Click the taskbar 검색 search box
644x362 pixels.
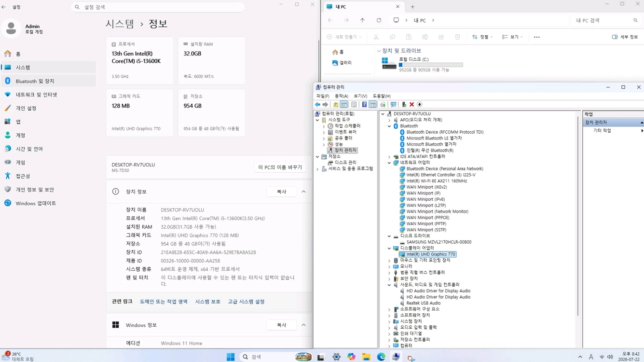click(276, 357)
